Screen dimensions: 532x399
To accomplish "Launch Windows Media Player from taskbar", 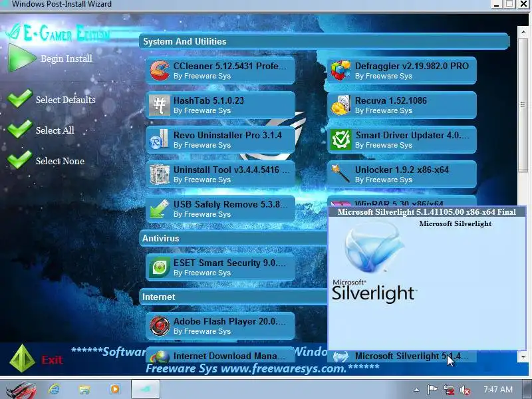I will pos(114,389).
